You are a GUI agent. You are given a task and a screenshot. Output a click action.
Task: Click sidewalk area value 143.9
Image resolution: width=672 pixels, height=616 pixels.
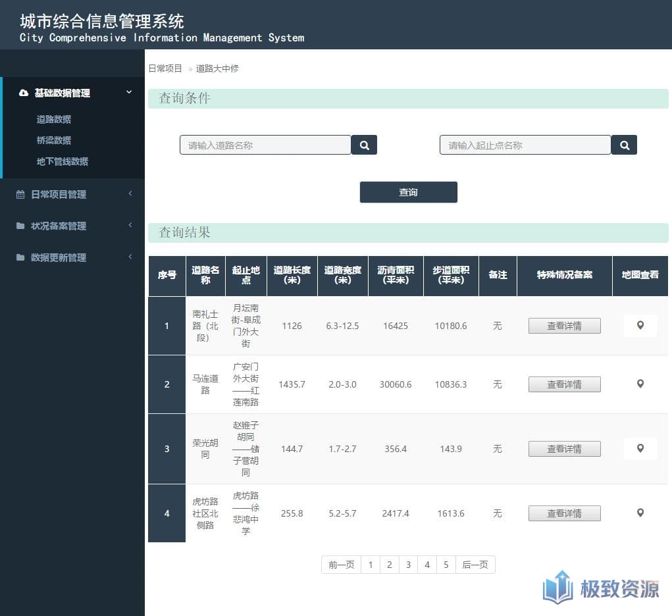click(x=451, y=449)
